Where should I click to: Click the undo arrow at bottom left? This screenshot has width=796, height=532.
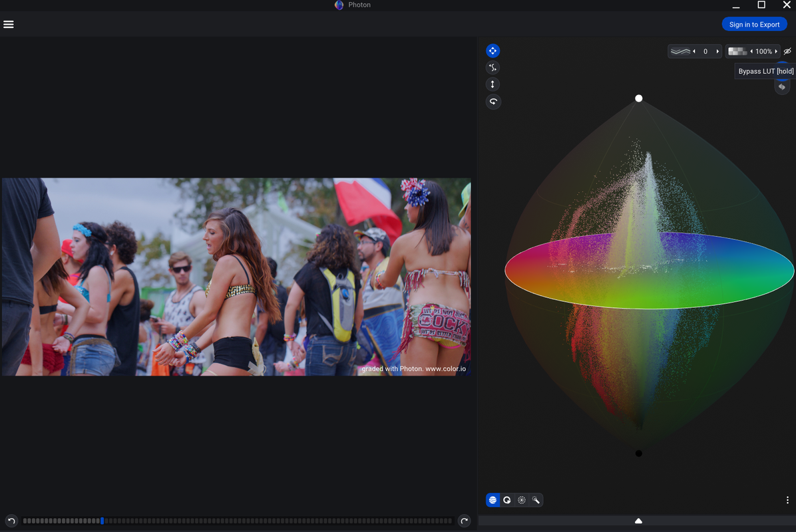[12, 521]
